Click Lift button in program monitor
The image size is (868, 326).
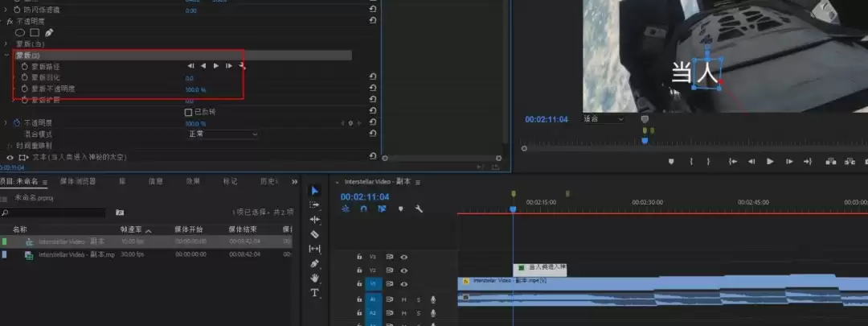pos(831,161)
